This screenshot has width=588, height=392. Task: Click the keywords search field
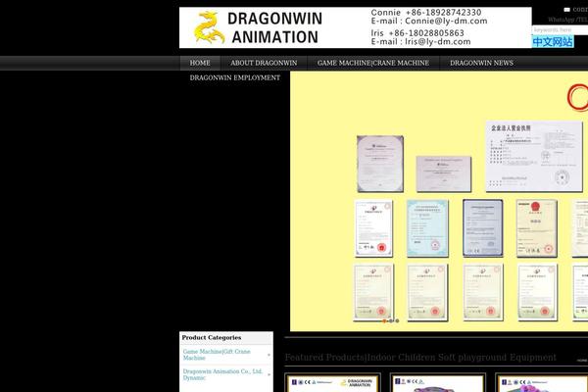click(560, 30)
